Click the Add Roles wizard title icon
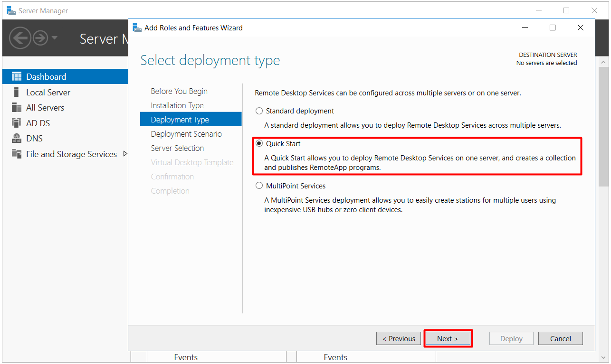Image resolution: width=611 pixels, height=364 pixels. pyautogui.click(x=137, y=28)
